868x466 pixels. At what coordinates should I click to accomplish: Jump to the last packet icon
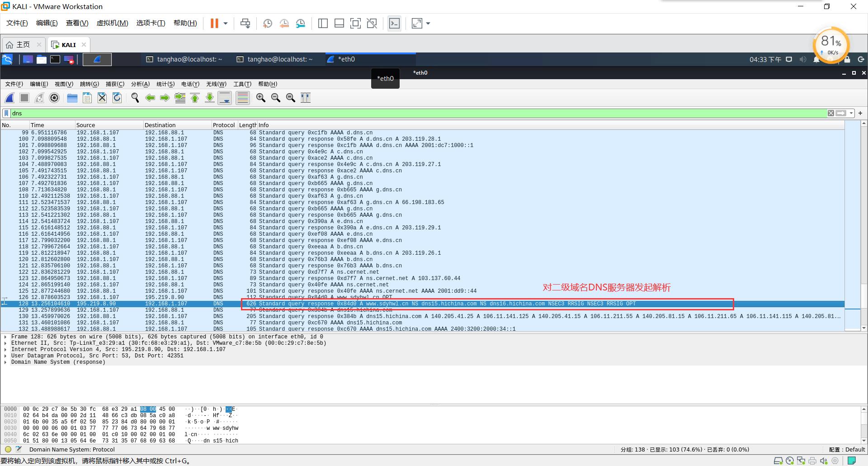[210, 98]
